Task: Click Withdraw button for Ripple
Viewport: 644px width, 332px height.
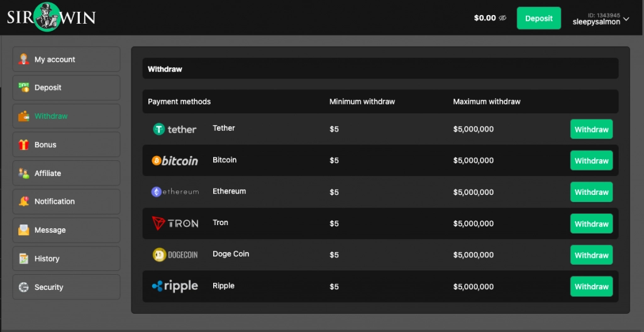Action: point(591,287)
